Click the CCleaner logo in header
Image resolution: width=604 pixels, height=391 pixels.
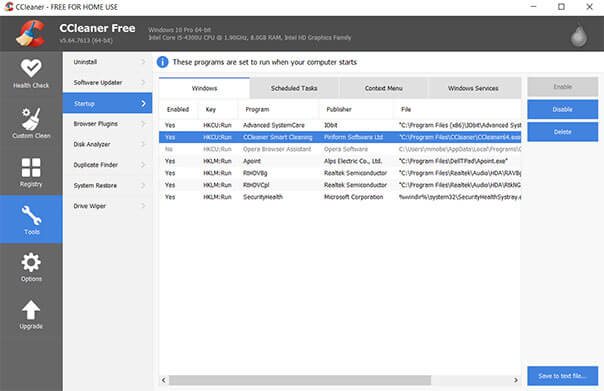click(30, 34)
